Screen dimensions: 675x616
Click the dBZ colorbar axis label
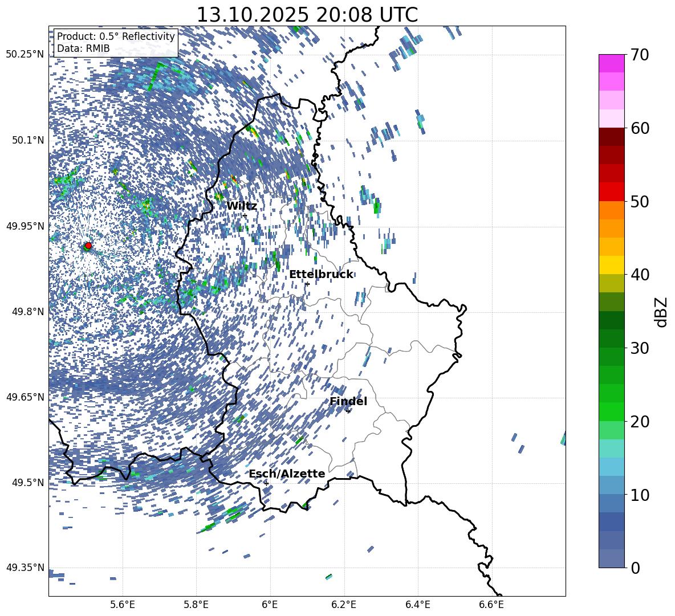662,312
